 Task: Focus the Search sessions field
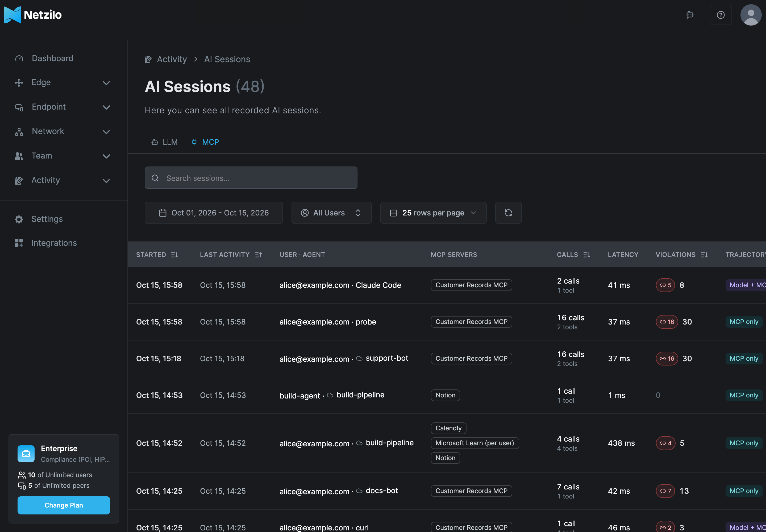pos(251,178)
